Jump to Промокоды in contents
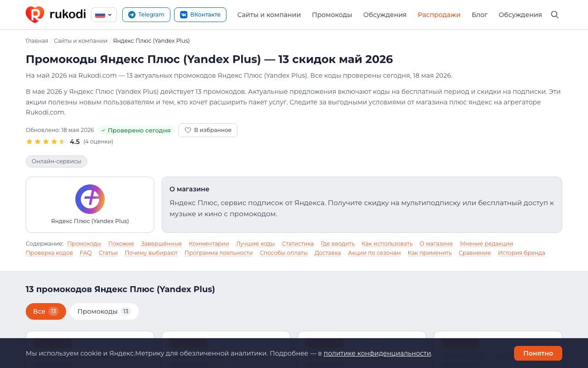Image resolution: width=588 pixels, height=368 pixels. click(x=84, y=244)
